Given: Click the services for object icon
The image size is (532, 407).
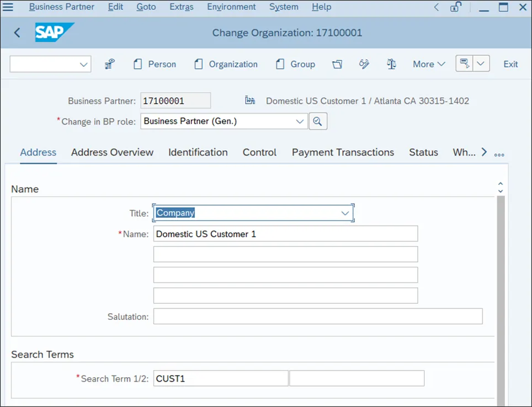Looking at the screenshot, I should click(x=465, y=63).
